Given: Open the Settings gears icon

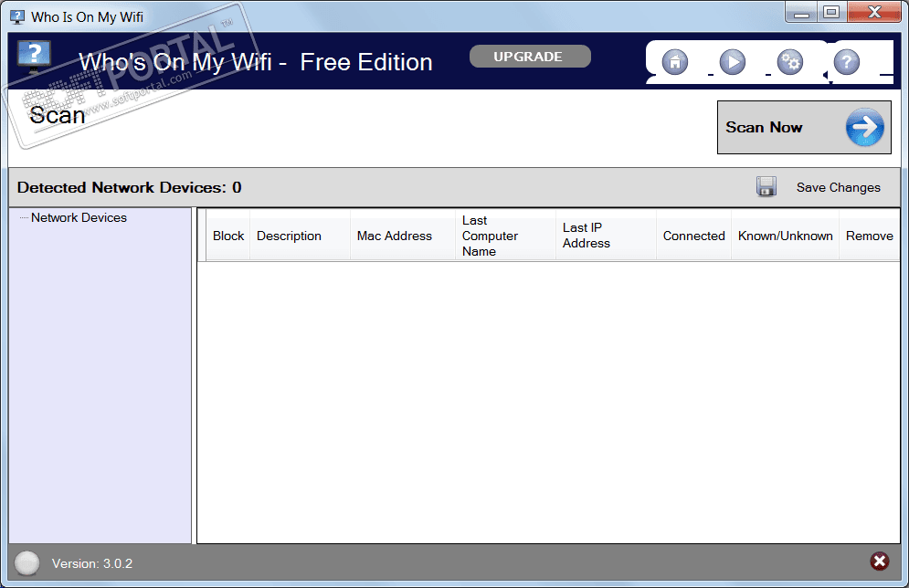Looking at the screenshot, I should 789,62.
